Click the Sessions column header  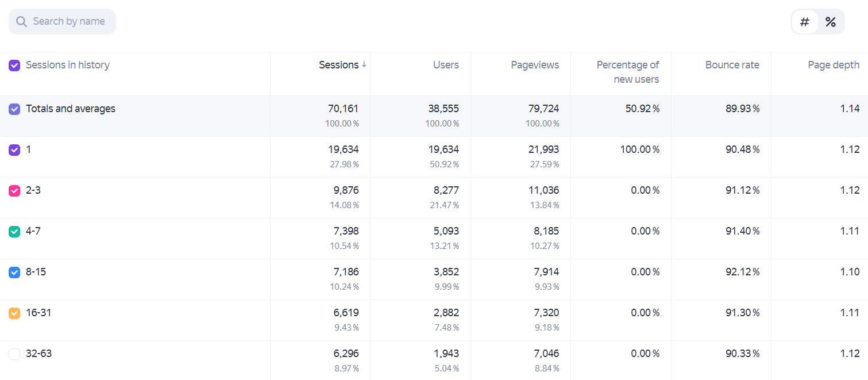coord(339,65)
